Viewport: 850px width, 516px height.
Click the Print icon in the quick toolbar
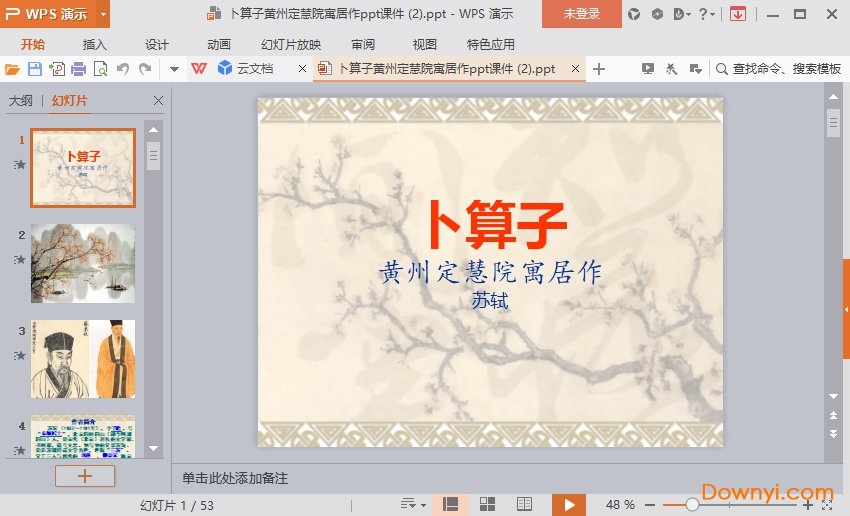click(79, 69)
